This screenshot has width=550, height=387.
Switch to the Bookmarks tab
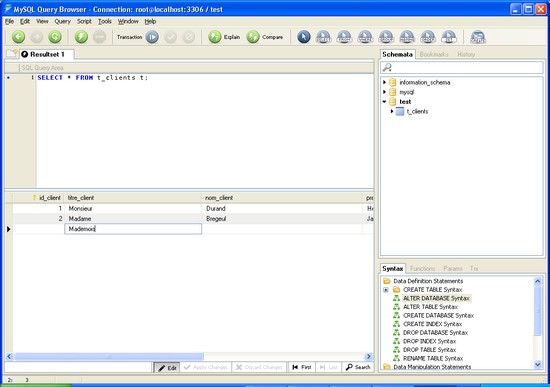click(x=434, y=54)
